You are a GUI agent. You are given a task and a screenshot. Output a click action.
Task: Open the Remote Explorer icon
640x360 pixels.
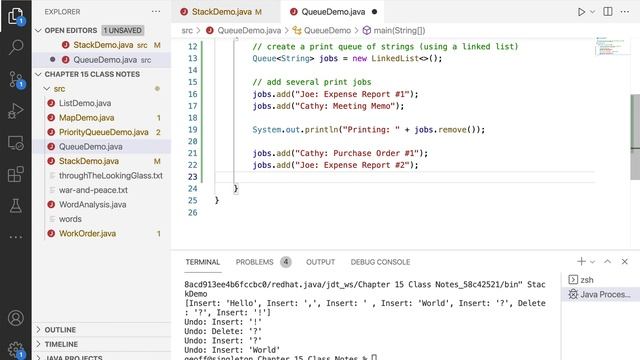coord(16,143)
